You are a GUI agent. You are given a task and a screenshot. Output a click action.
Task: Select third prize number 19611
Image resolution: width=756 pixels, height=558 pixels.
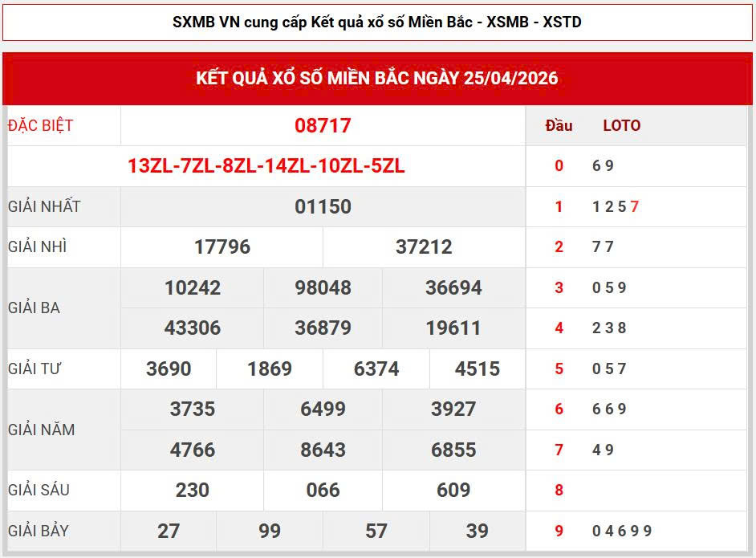(x=453, y=328)
